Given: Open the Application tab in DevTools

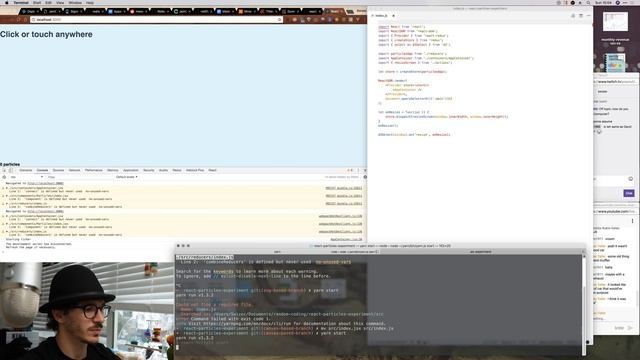Looking at the screenshot, I should point(131,170).
